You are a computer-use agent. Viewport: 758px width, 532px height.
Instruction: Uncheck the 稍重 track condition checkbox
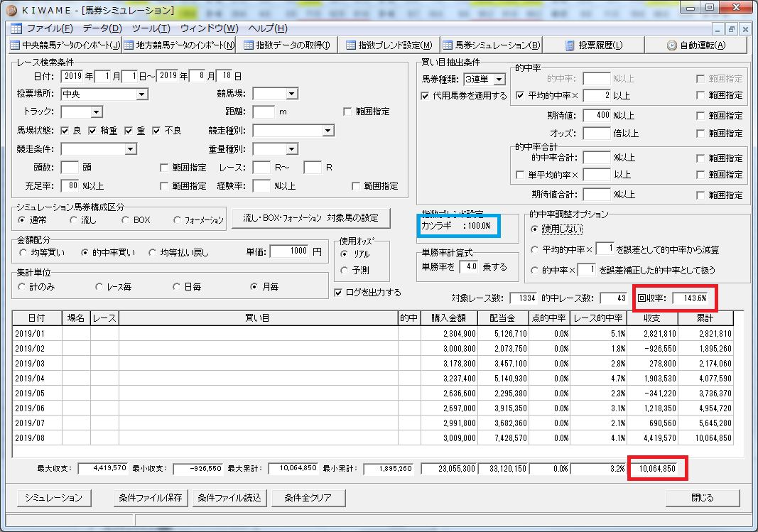click(x=92, y=131)
